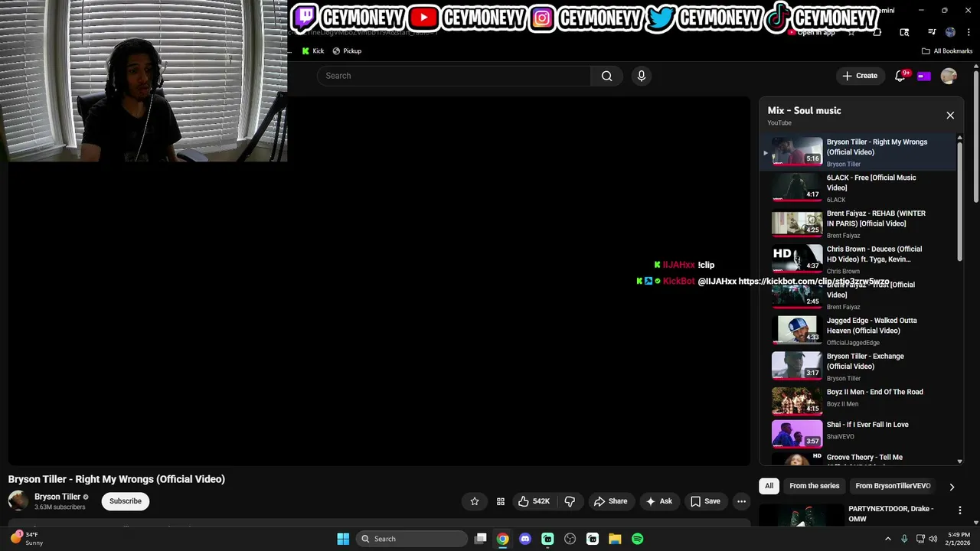
Task: Play Jagged Edge - Walked Outta Heaven
Action: click(x=857, y=331)
